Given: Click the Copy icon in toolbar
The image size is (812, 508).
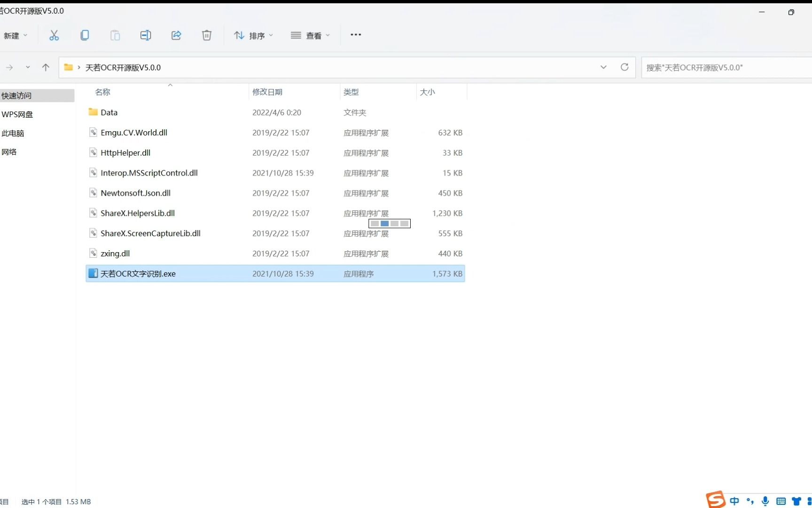Looking at the screenshot, I should 85,35.
